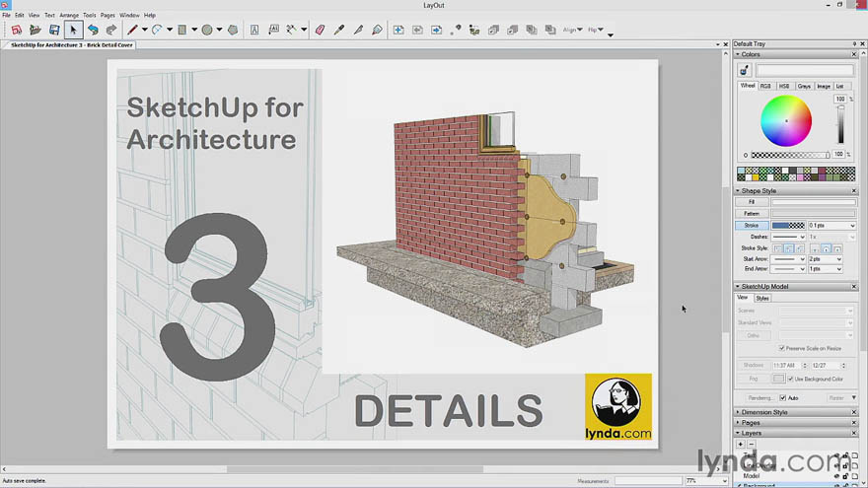Click the New document icon in toolbar

[x=16, y=30]
